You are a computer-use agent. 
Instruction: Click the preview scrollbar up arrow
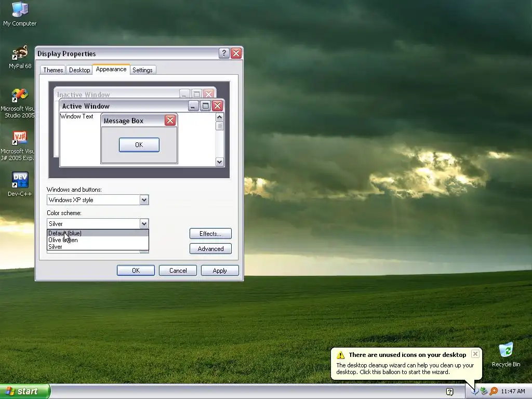tap(220, 117)
